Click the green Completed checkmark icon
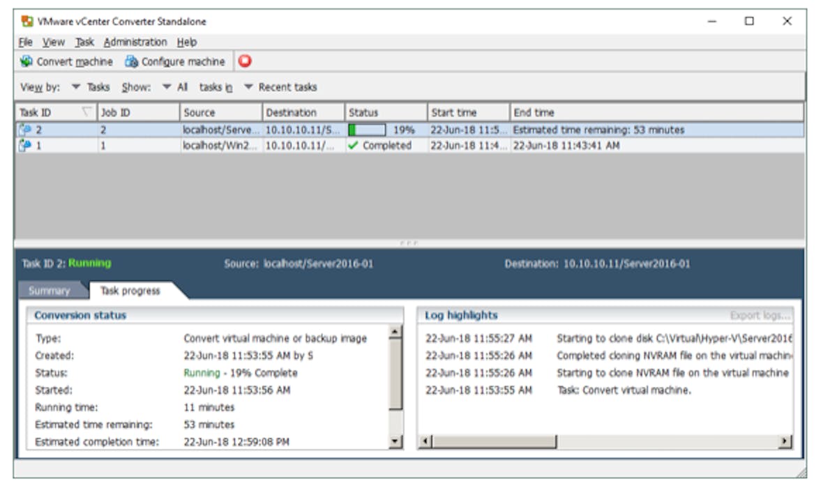The height and width of the screenshot is (504, 837). [354, 146]
